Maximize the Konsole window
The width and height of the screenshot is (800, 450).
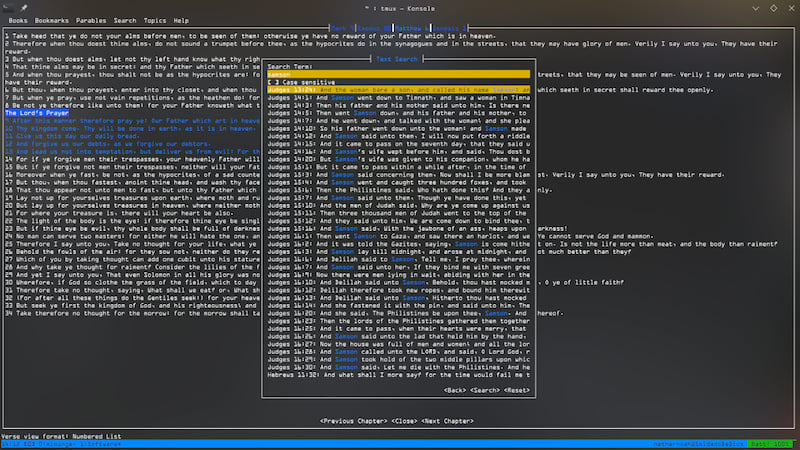773,8
